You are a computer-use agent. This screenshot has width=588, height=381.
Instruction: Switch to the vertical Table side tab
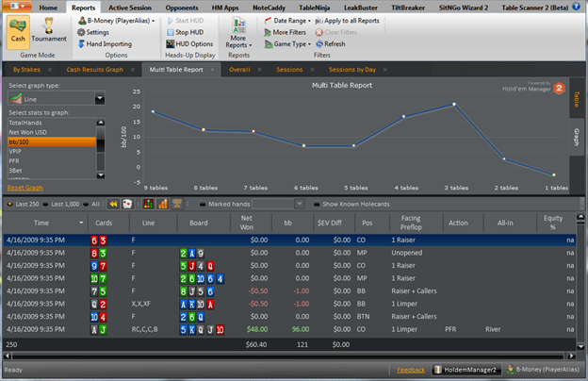click(x=577, y=99)
